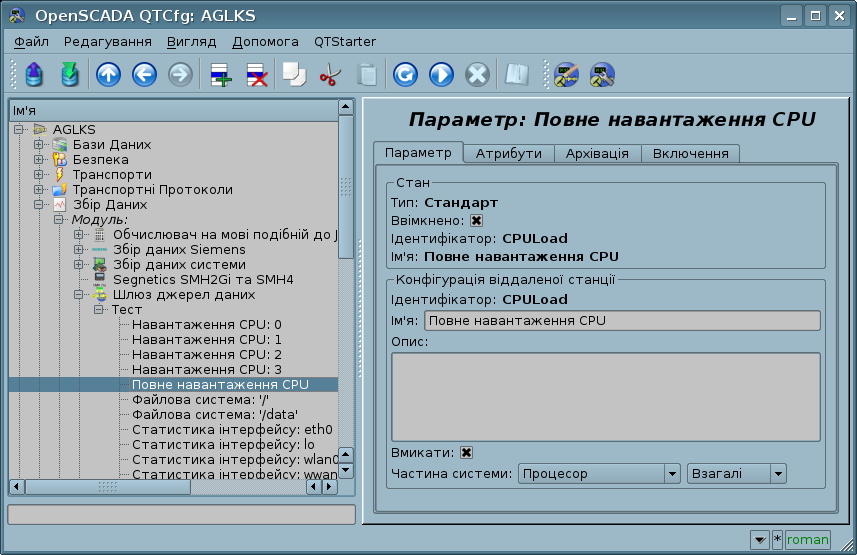Click the Paste clipboard toolbar icon

(367, 74)
